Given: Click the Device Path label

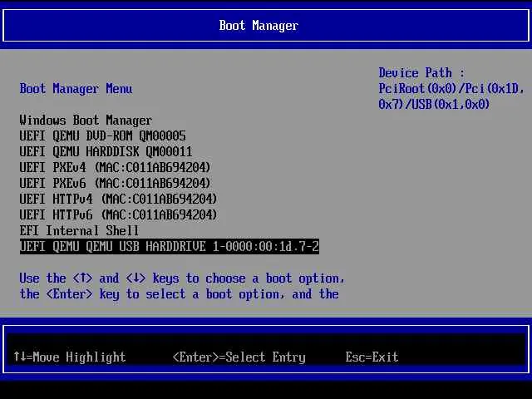Looking at the screenshot, I should point(421,73).
